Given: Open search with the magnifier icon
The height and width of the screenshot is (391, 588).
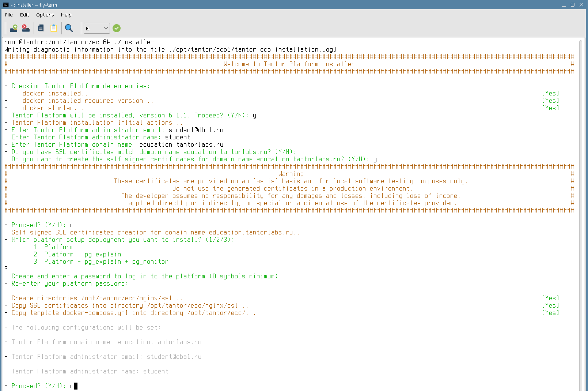Looking at the screenshot, I should (x=69, y=28).
